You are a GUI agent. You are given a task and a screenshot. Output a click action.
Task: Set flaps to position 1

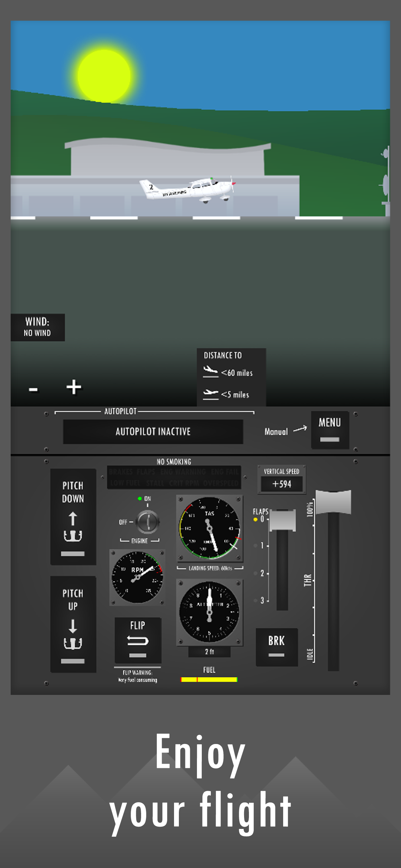262,545
